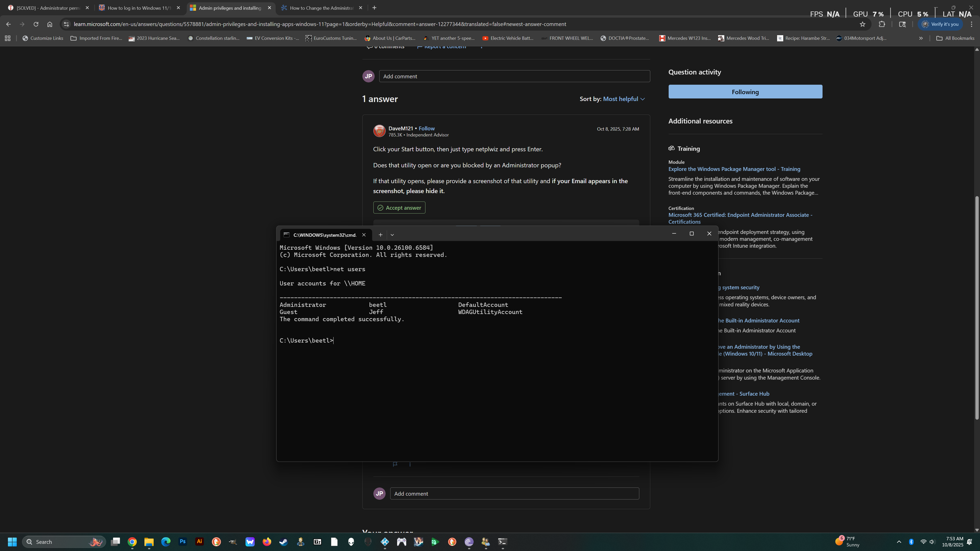This screenshot has height=551, width=980.
Task: Expand Sort by Most helpful dropdown
Action: (624, 99)
